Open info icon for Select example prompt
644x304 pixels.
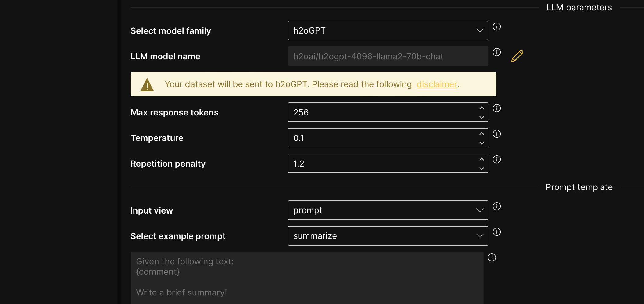click(497, 232)
